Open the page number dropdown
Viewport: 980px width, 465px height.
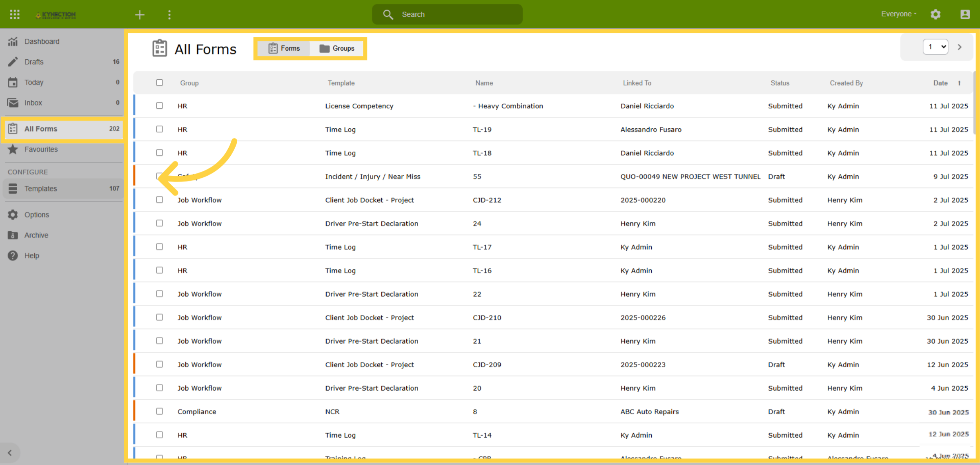935,47
